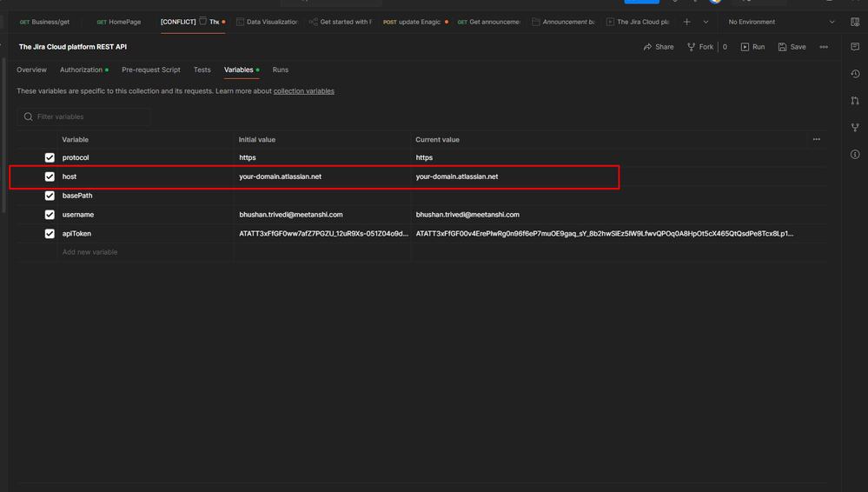Edit protocol current value https
This screenshot has width=868, height=492.
424,157
